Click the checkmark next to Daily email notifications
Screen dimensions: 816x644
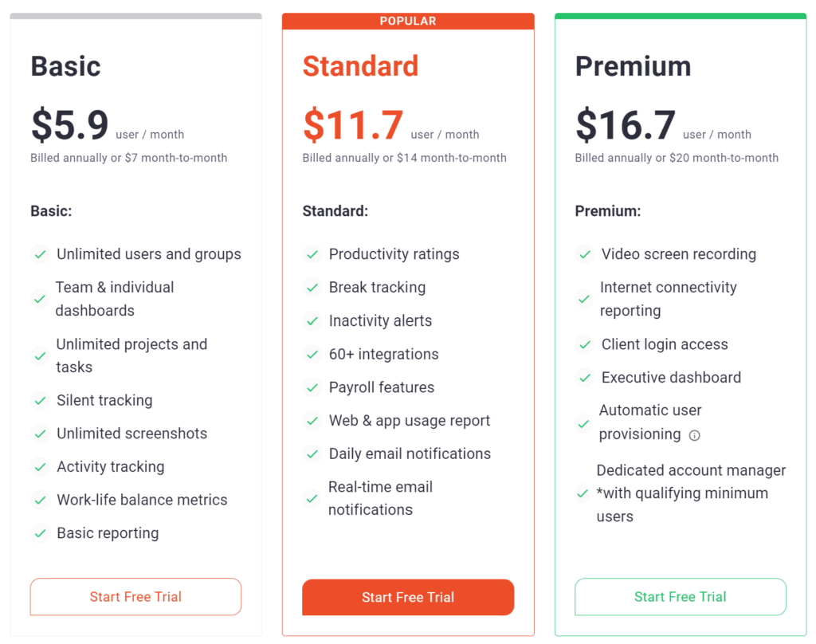(312, 454)
